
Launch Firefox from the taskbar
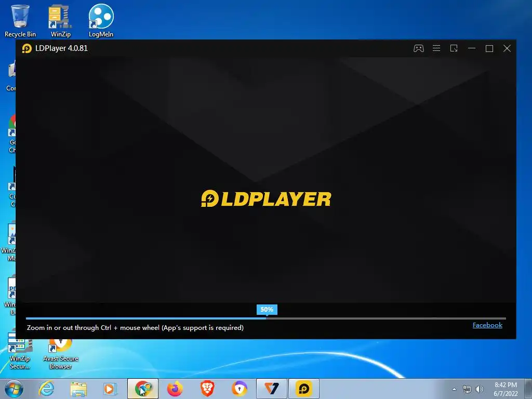175,389
